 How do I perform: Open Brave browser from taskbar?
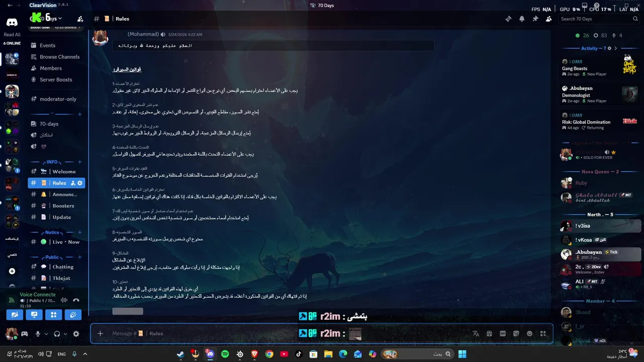tap(255, 354)
